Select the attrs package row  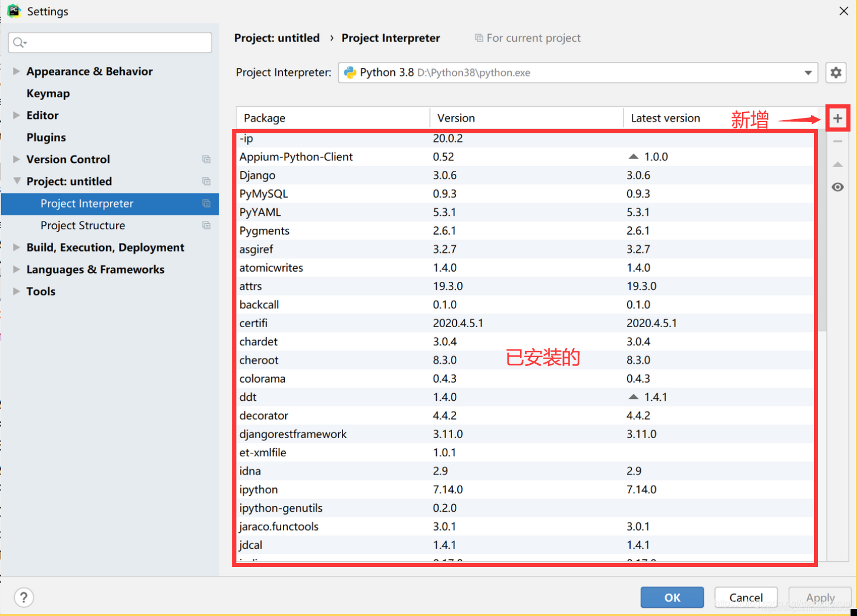[x=526, y=286]
